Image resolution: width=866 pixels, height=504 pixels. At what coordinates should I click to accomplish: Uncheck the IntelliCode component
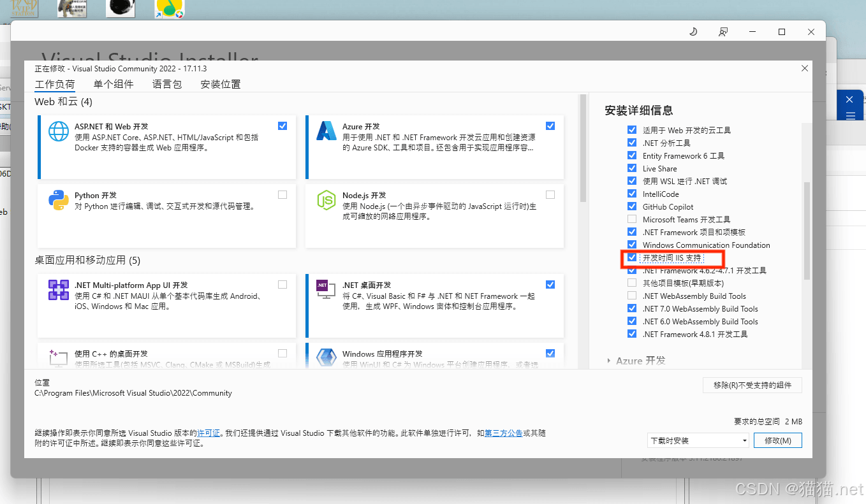[632, 194]
